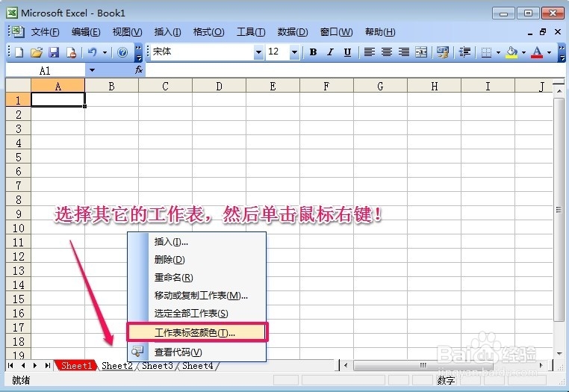The width and height of the screenshot is (569, 392).
Task: Choose 删除(D) in context menu
Action: pyautogui.click(x=196, y=260)
